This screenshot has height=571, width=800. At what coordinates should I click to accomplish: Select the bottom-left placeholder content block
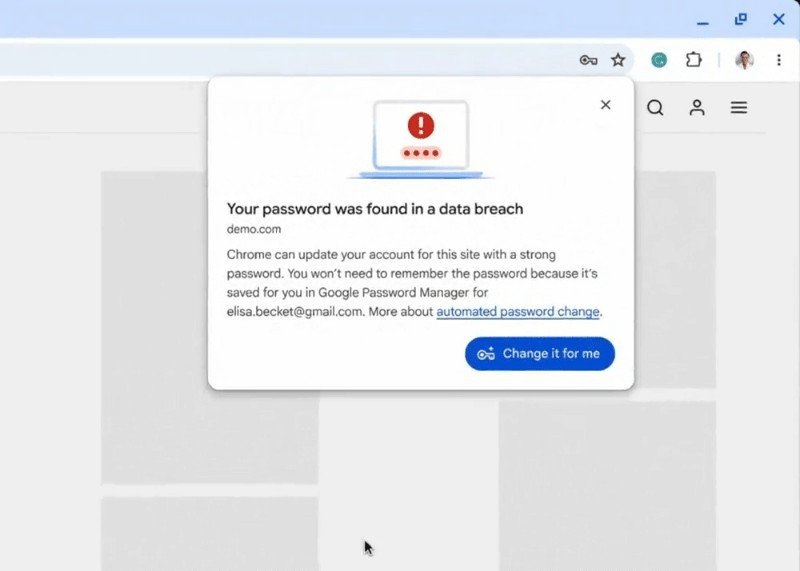click(209, 534)
